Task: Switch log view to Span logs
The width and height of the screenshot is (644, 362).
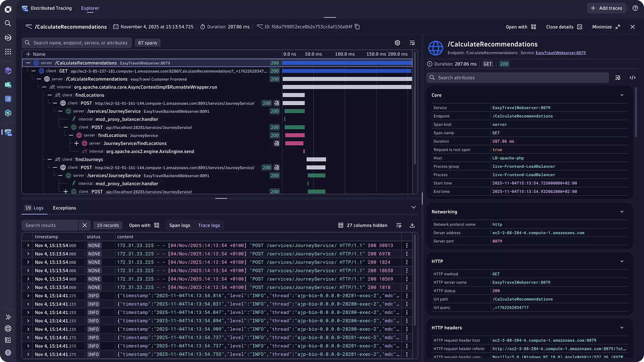Action: (x=179, y=225)
